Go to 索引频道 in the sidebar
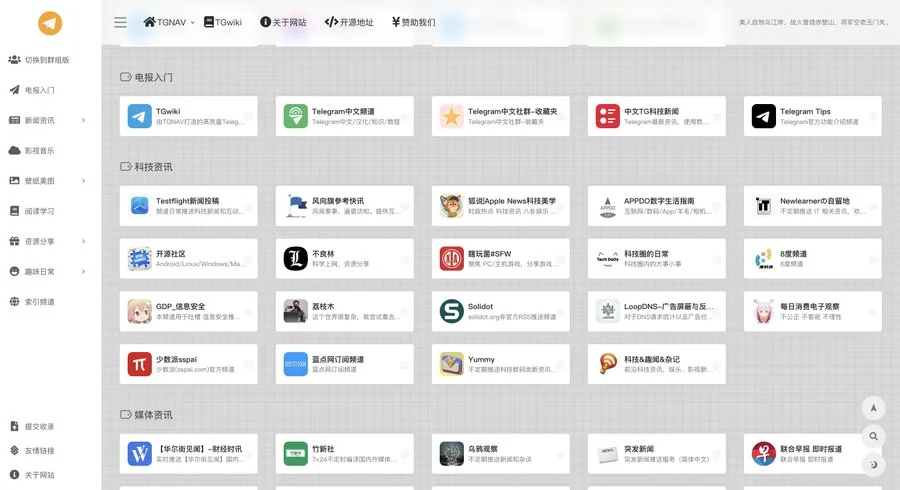 (x=32, y=302)
